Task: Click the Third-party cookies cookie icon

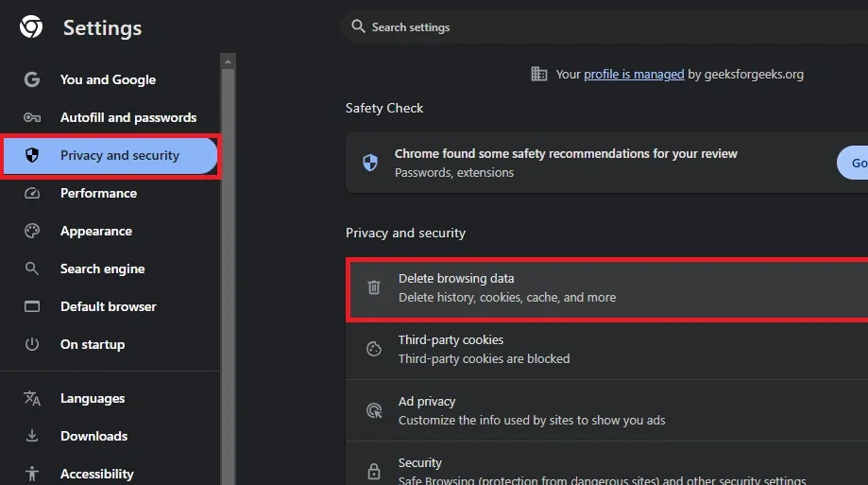Action: 374,349
